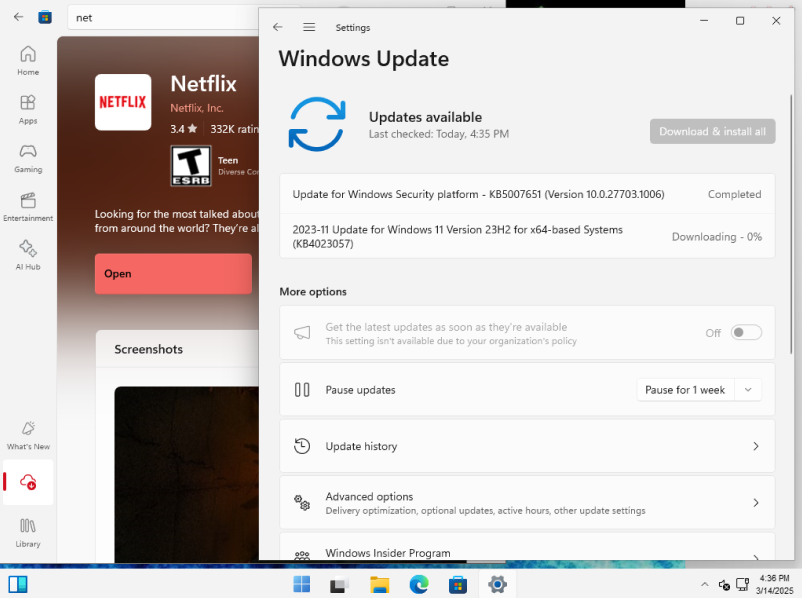This screenshot has height=598, width=802.
Task: Click the megaphone icon for latest updates
Action: pyautogui.click(x=302, y=333)
